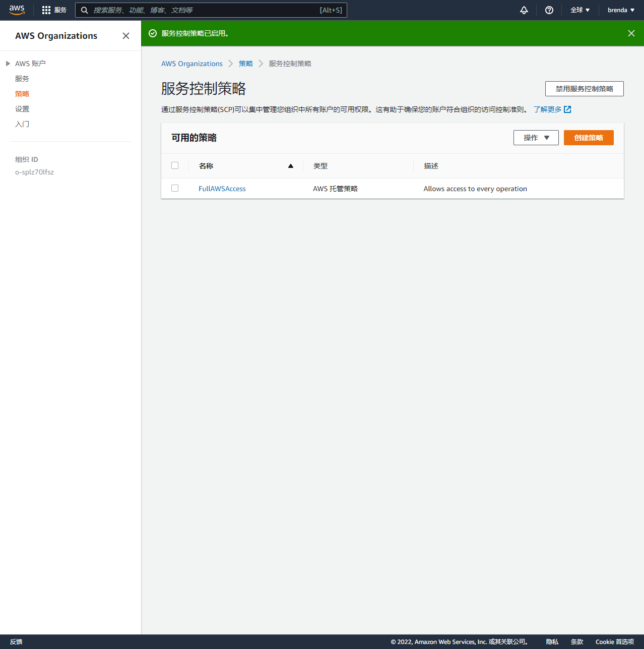
Task: Click the 'AWS 托管策略' type cell
Action: click(335, 189)
